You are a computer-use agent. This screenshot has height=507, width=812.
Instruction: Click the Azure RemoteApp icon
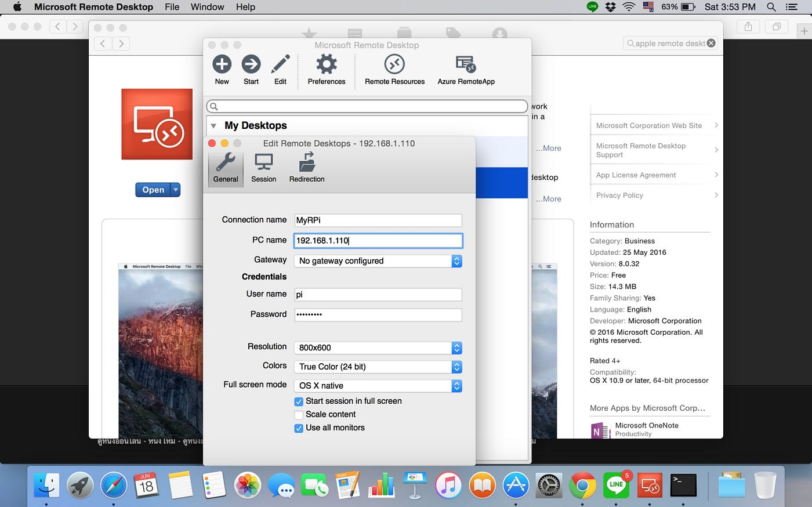pos(466,64)
